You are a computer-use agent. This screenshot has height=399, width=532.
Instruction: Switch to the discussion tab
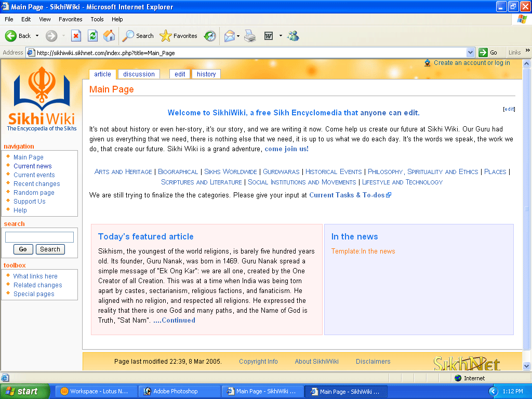point(139,74)
